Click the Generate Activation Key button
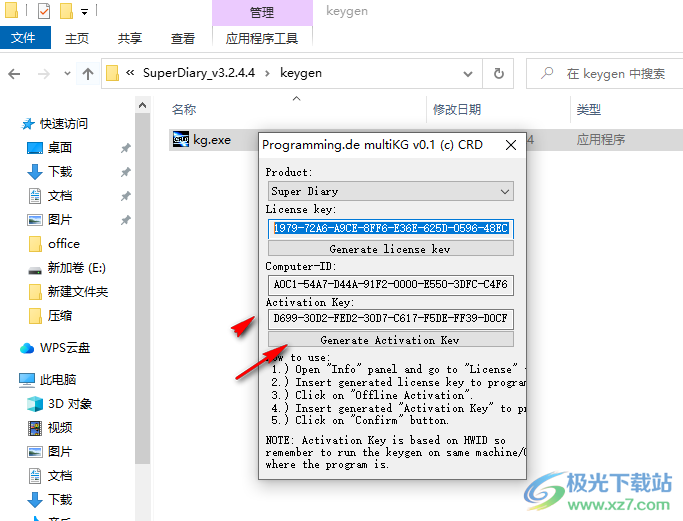683x521 pixels. click(391, 339)
